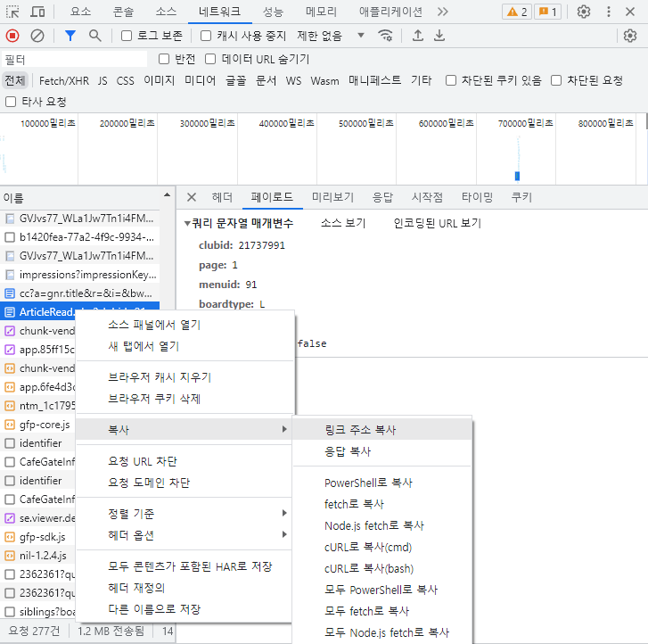Choose cURL로 복사(bash)
Screen dimensions: 648x644
point(382,568)
